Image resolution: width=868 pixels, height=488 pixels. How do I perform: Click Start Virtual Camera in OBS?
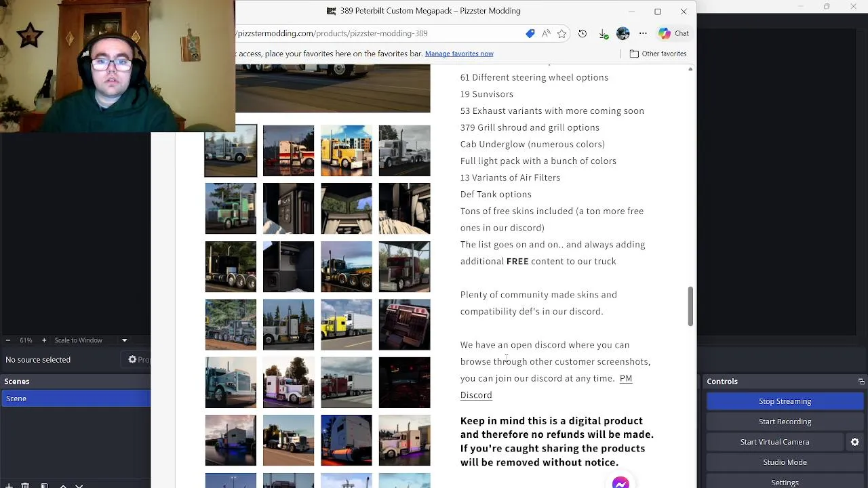pyautogui.click(x=774, y=442)
